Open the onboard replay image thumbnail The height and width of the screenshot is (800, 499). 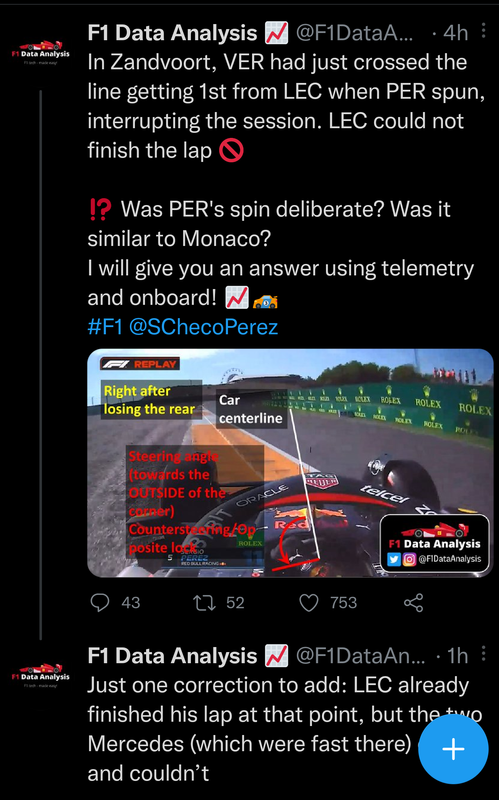pos(290,463)
